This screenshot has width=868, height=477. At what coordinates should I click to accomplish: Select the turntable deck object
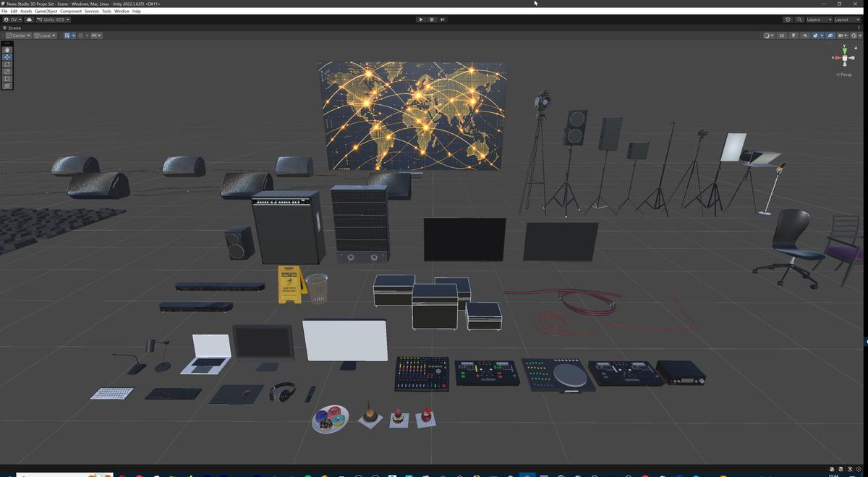click(x=558, y=375)
